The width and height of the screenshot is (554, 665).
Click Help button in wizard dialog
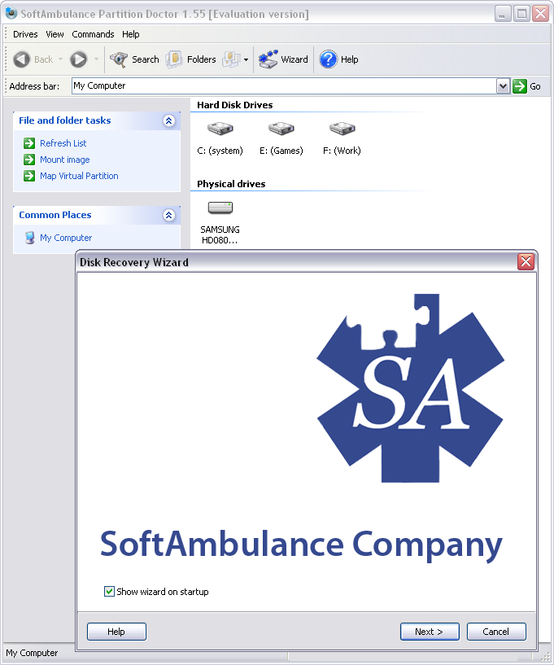click(x=117, y=631)
